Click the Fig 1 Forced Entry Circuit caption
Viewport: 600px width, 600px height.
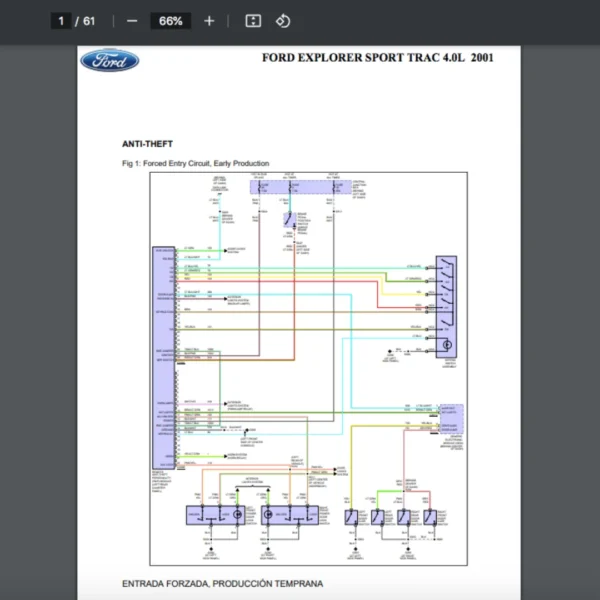195,163
